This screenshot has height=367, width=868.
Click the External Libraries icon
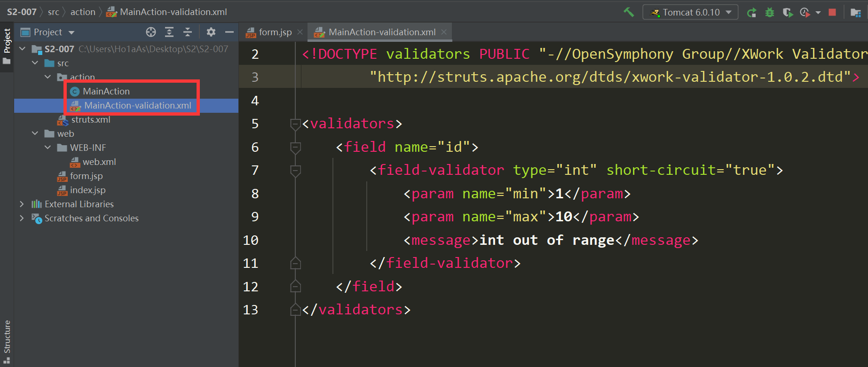[37, 204]
